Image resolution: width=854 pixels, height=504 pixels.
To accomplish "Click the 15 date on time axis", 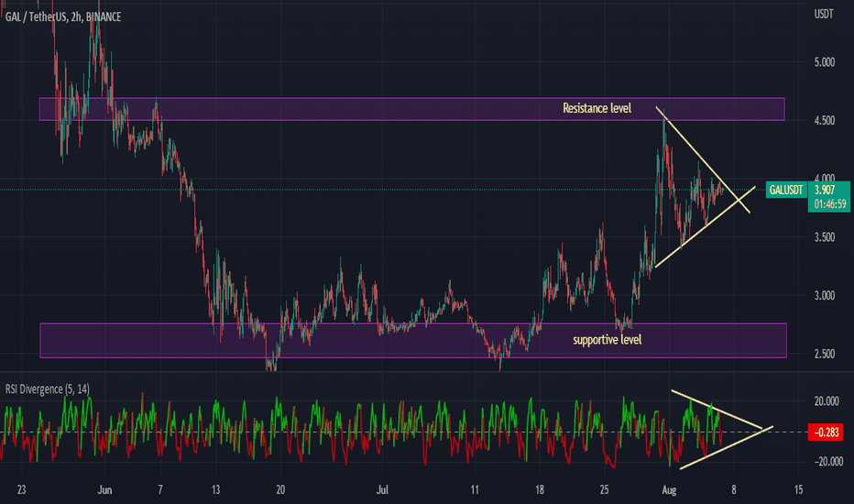I will click(x=798, y=490).
